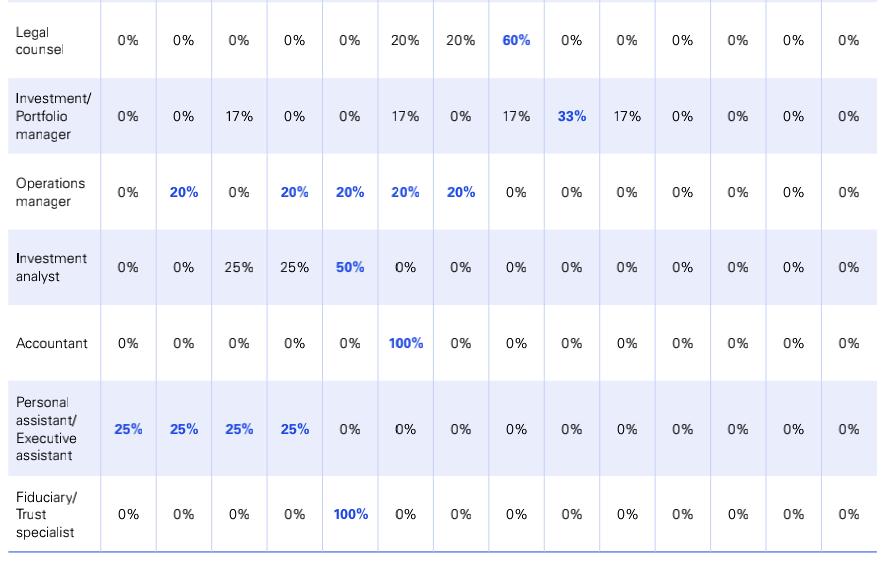Screen dimensions: 883x561
Task: Select the bold 100% in Fiduciary/Trust specialist row
Action: (350, 514)
